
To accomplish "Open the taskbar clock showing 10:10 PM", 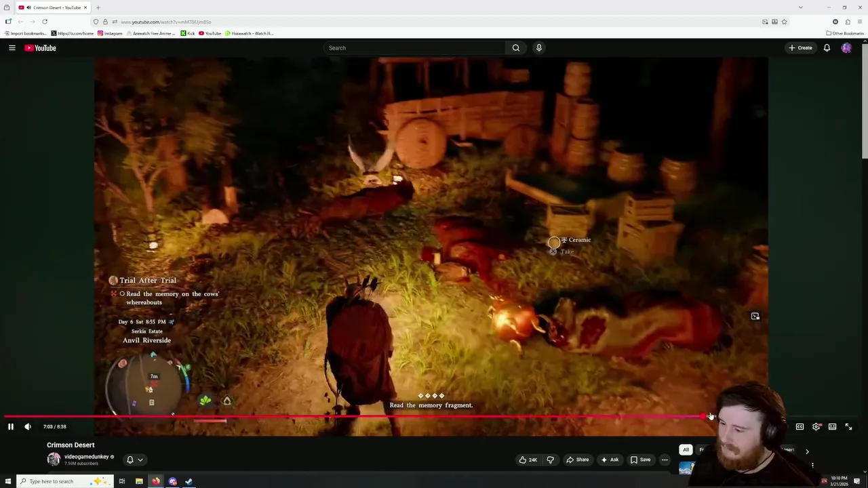I will point(840,481).
